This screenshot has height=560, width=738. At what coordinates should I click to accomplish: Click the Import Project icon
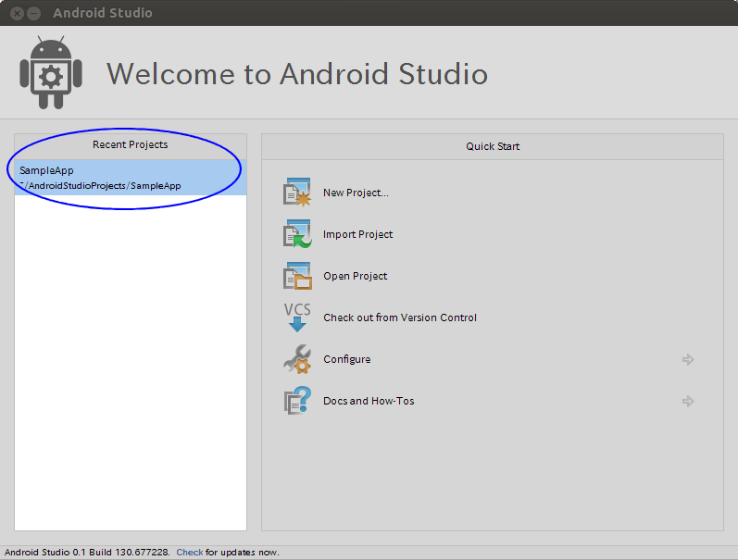[297, 233]
